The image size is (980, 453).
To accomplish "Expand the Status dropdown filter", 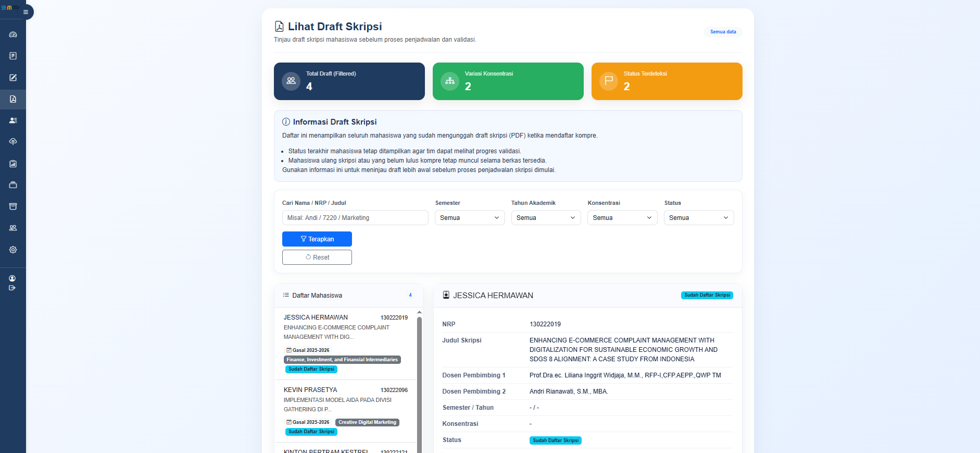I will coord(698,218).
